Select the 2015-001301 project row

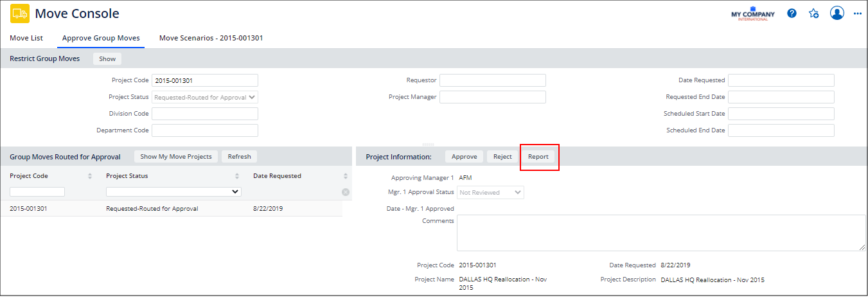coord(172,209)
